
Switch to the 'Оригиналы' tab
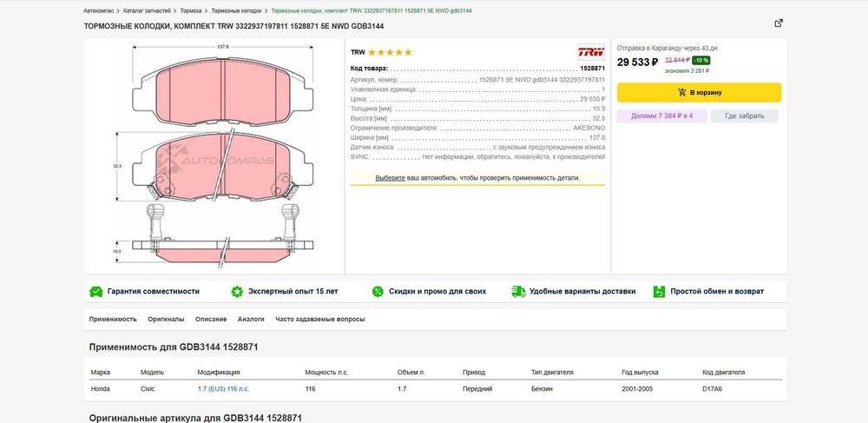[x=166, y=319]
